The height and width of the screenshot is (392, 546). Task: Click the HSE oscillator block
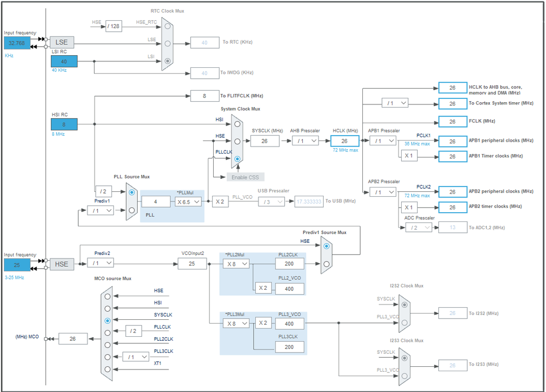click(x=62, y=264)
